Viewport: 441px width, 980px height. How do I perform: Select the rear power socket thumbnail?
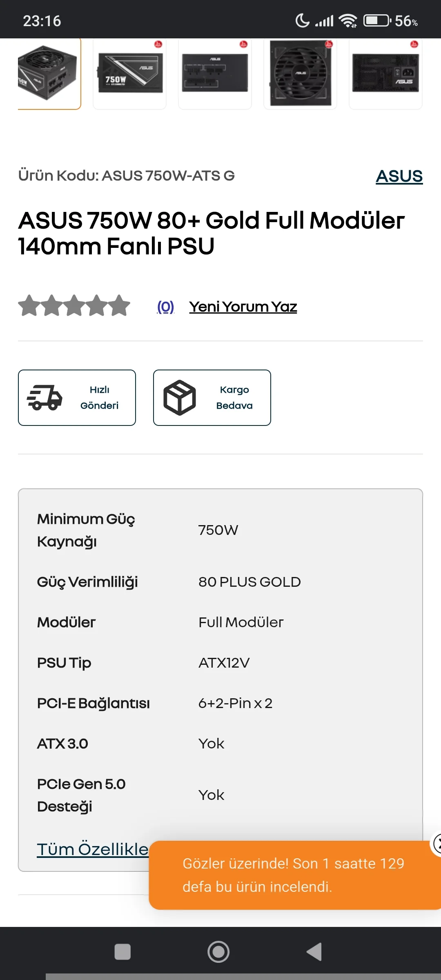click(385, 74)
